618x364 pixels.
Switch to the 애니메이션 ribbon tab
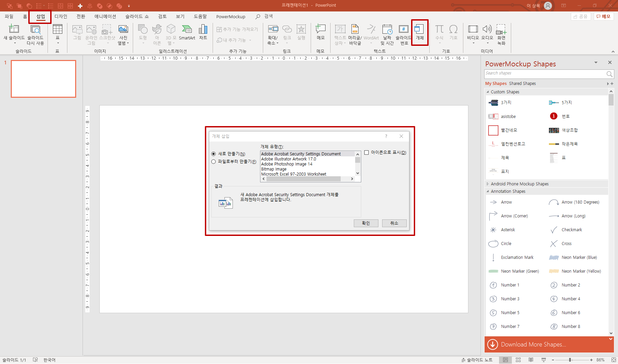tap(105, 17)
